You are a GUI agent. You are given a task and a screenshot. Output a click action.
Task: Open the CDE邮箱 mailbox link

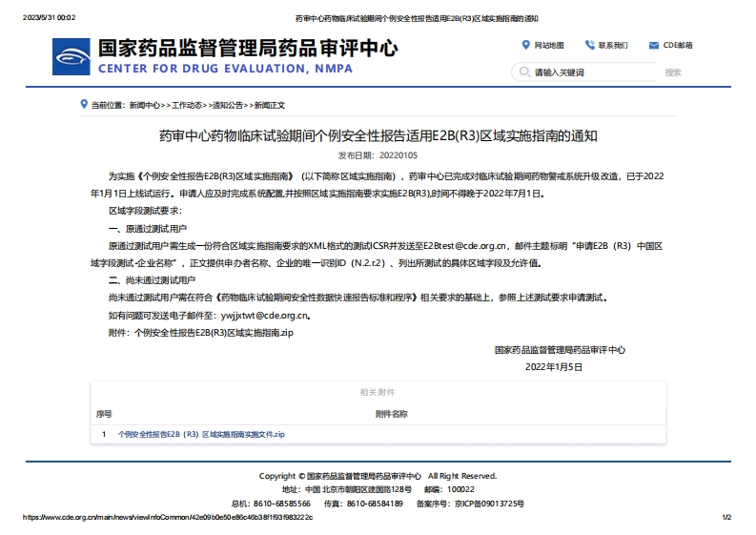677,45
